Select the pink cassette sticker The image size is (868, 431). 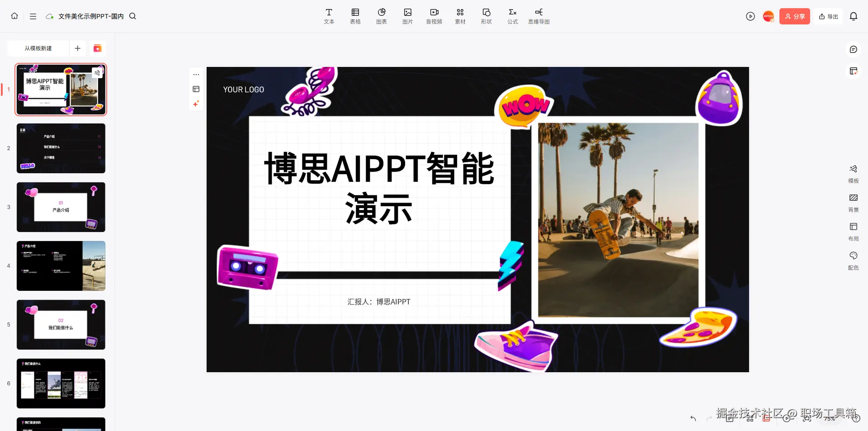[x=248, y=267]
